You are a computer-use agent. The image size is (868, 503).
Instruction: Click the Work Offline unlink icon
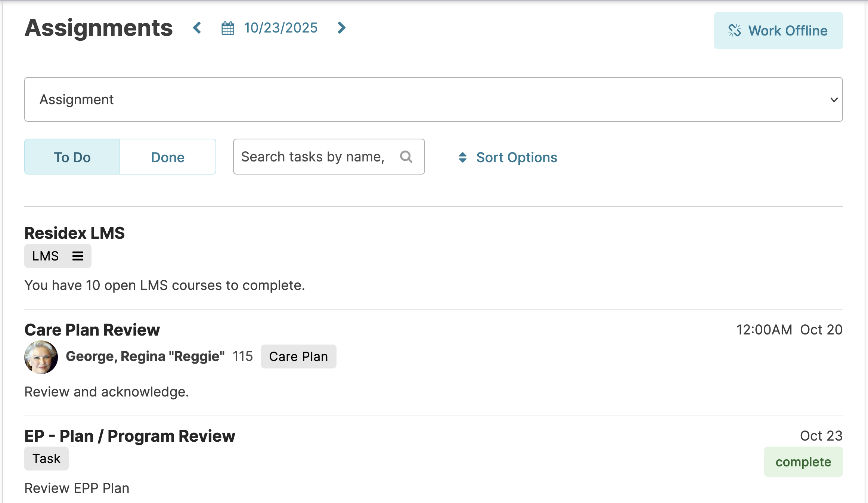coord(734,31)
